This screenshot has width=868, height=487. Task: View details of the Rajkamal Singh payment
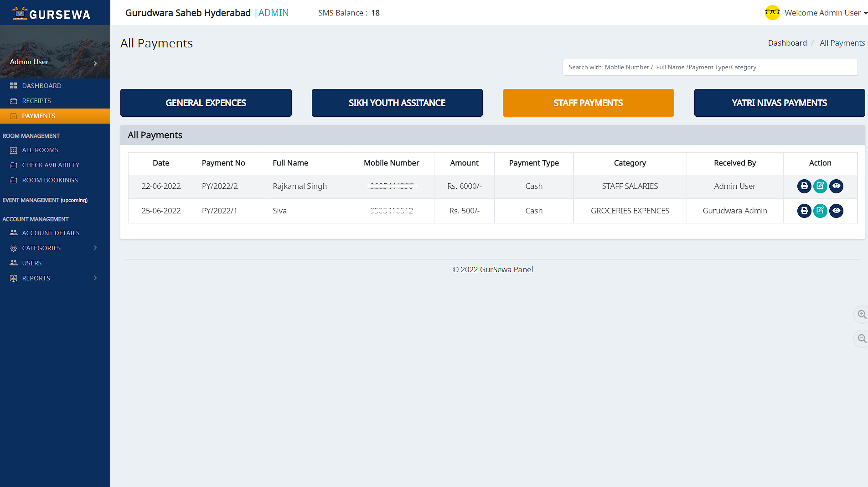(x=836, y=186)
